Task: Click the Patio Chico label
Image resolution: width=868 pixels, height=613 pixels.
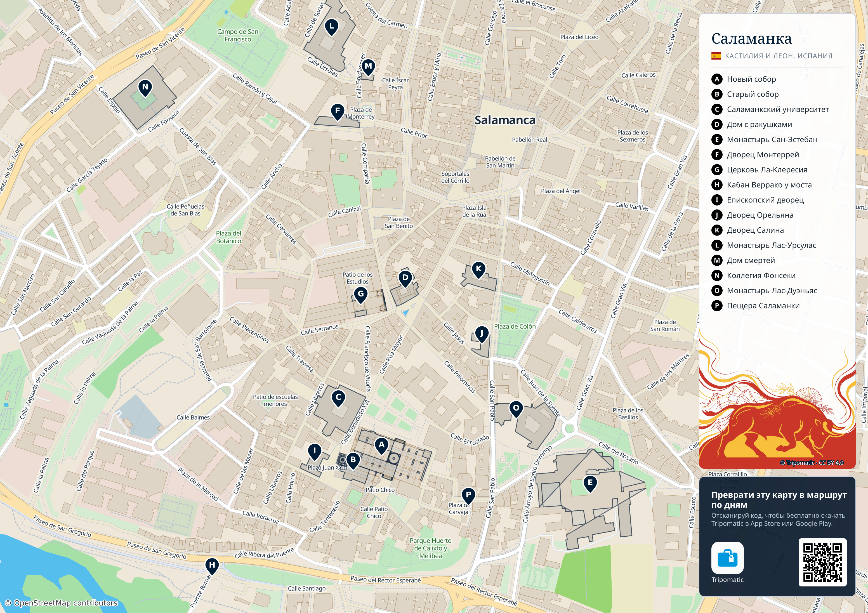Action: pos(380,490)
